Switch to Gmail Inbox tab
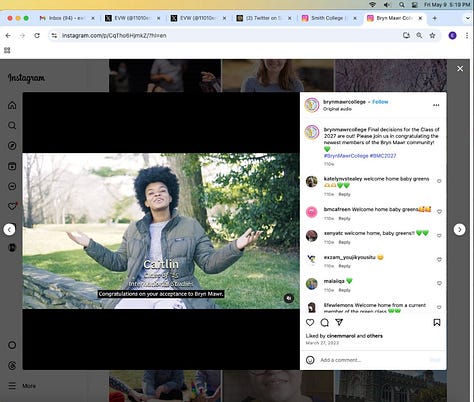Screen dimensions: 474x402 pos(66,18)
